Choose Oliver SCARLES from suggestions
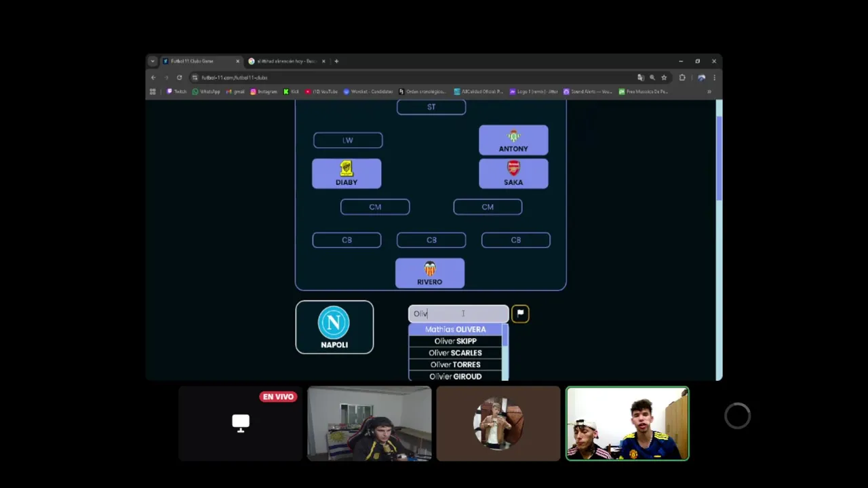The height and width of the screenshot is (488, 868). tap(455, 353)
